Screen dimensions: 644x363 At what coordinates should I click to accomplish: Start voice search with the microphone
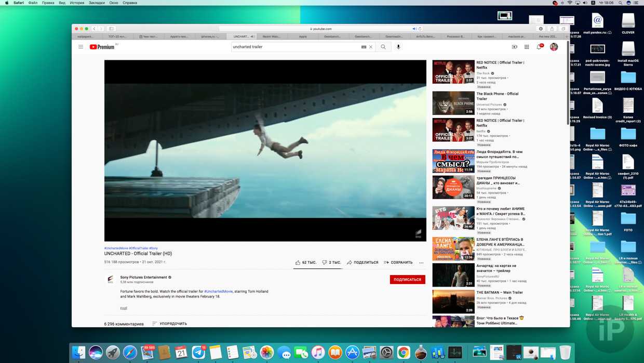(x=398, y=47)
